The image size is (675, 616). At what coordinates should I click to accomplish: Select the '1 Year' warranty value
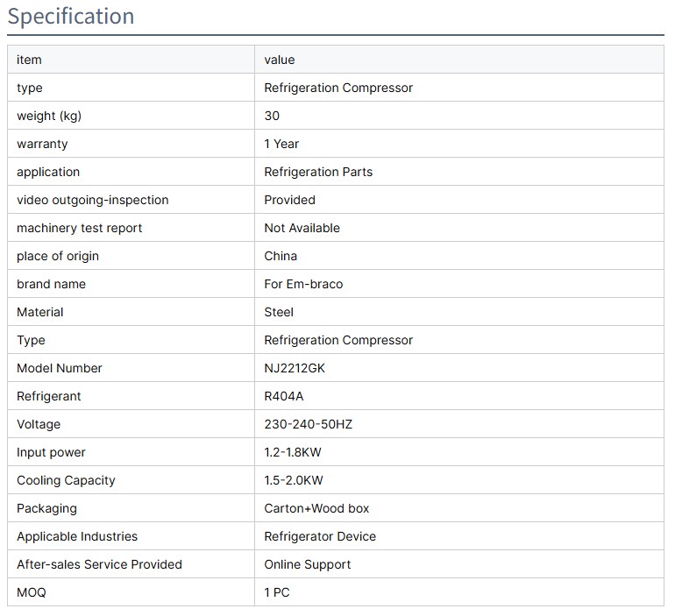coord(281,144)
